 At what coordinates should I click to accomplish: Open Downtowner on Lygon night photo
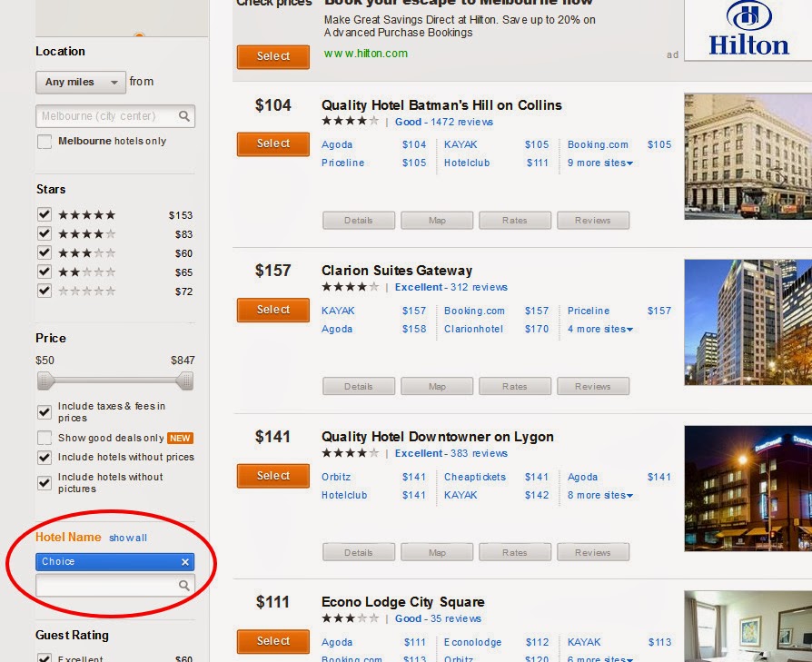748,488
